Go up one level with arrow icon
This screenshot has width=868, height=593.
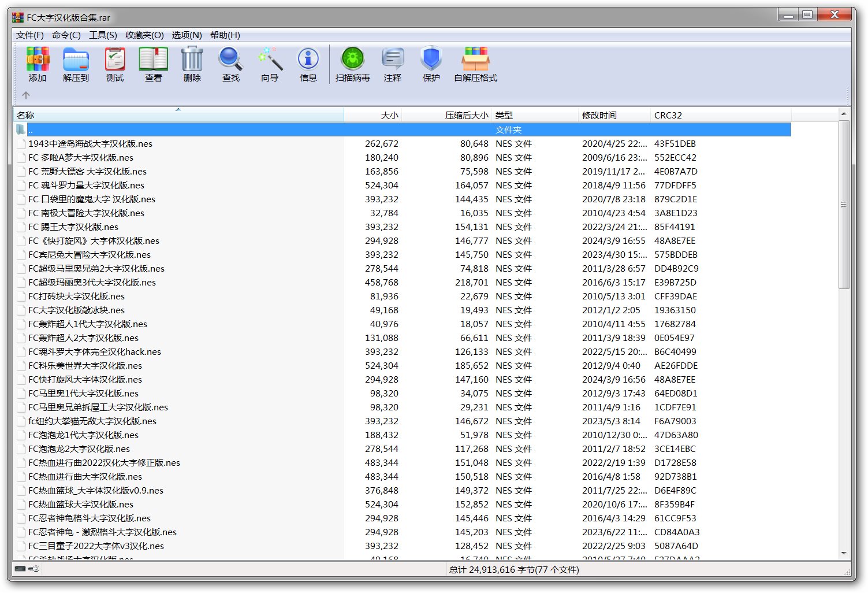[26, 95]
